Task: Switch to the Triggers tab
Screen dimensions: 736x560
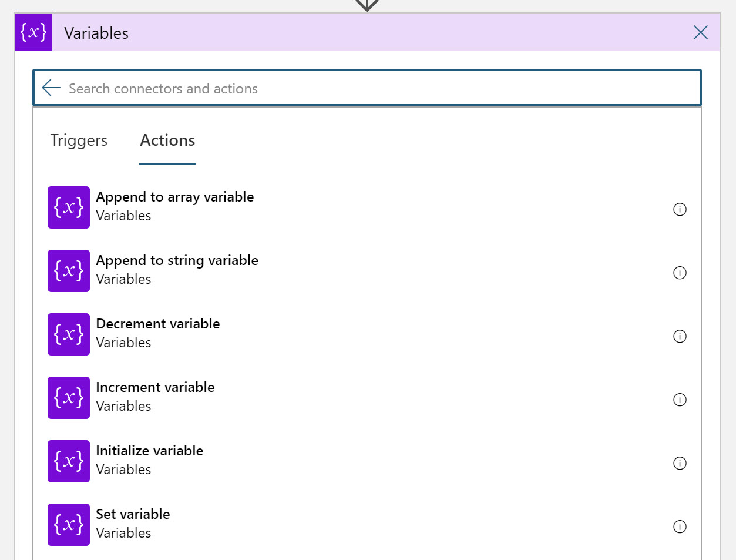Action: pos(79,140)
